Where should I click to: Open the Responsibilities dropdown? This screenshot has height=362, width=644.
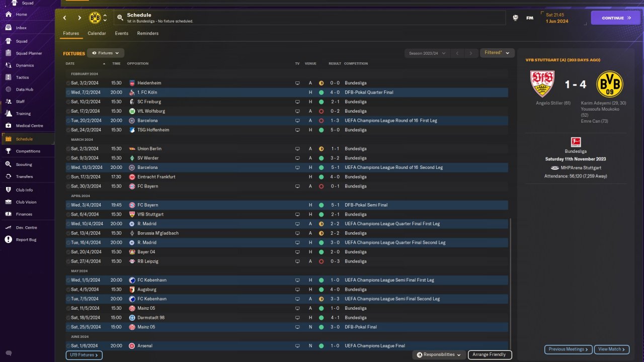coord(439,355)
